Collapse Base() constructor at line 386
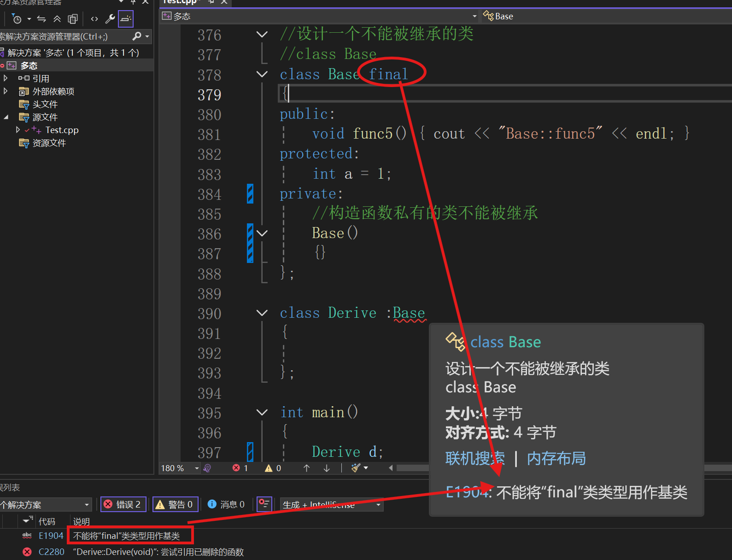 [262, 233]
